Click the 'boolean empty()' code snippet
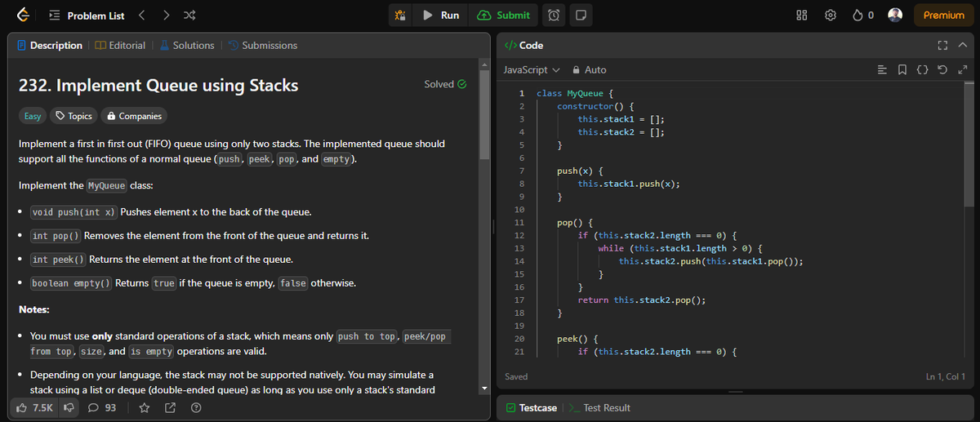 point(71,283)
